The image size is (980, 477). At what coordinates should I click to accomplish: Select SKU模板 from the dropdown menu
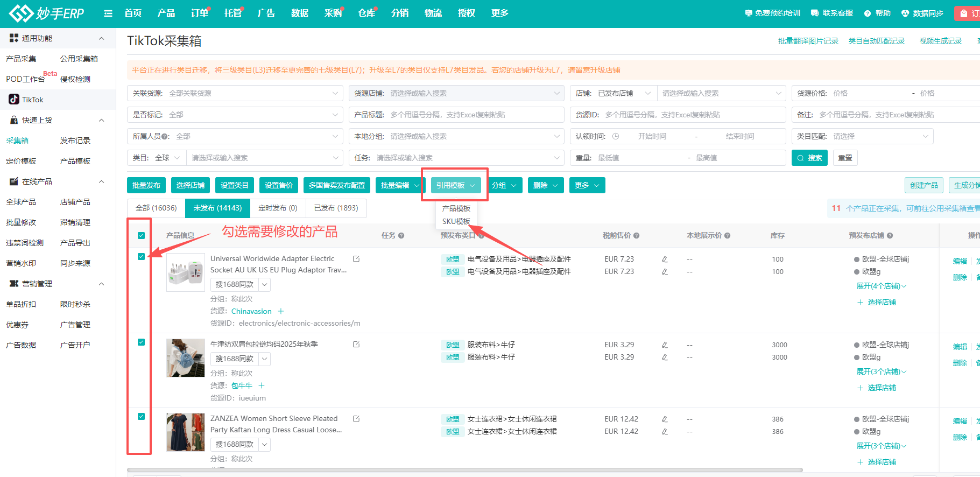point(456,221)
